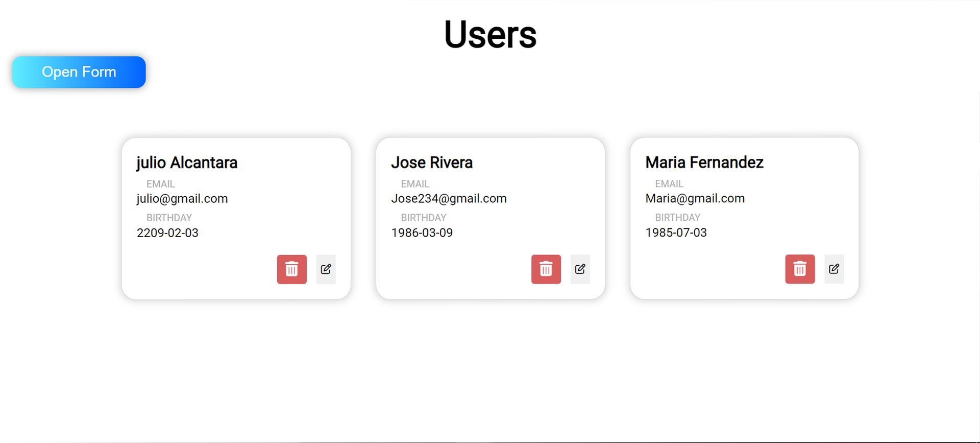This screenshot has height=443, width=980.
Task: Select the Users page heading
Action: point(490,34)
